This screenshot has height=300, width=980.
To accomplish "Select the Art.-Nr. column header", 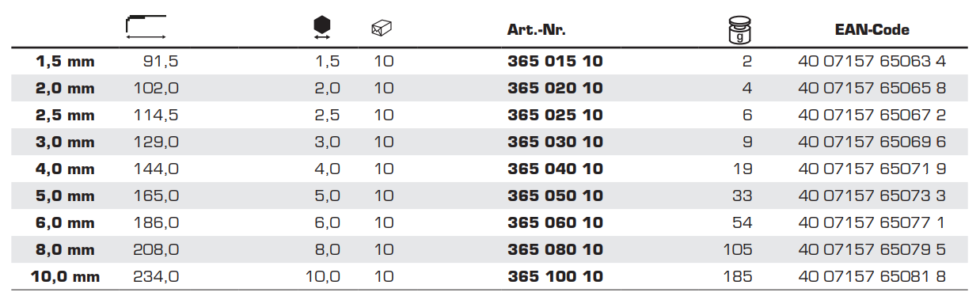I will 537,30.
